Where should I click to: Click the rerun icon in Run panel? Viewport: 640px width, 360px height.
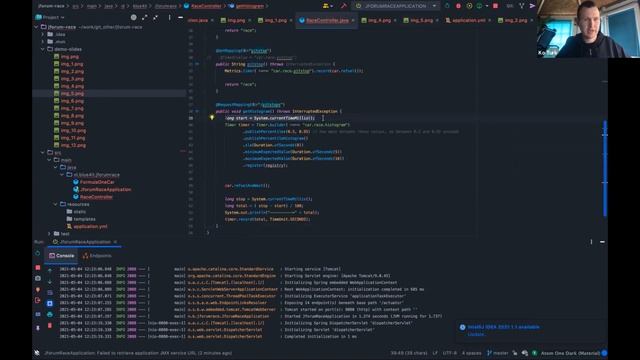click(x=38, y=253)
